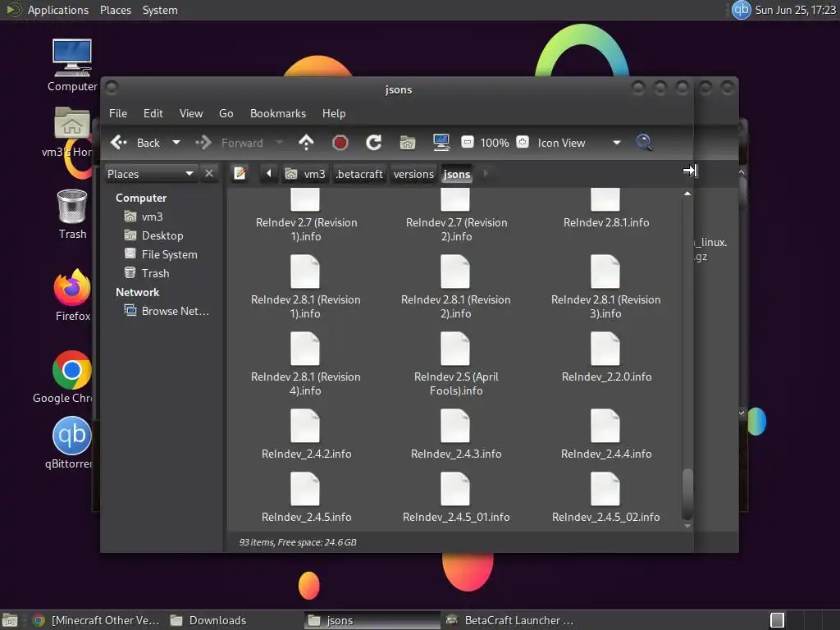Click the path bar left scroll arrow
The width and height of the screenshot is (840, 630).
click(x=269, y=174)
